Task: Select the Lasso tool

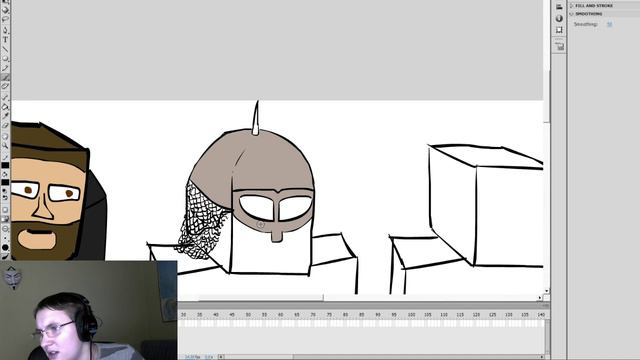Action: point(5,19)
